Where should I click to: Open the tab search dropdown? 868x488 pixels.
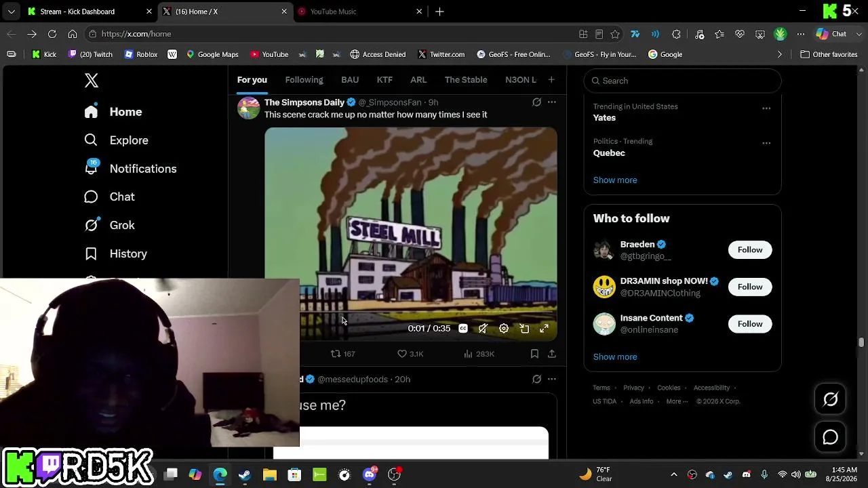[x=11, y=12]
